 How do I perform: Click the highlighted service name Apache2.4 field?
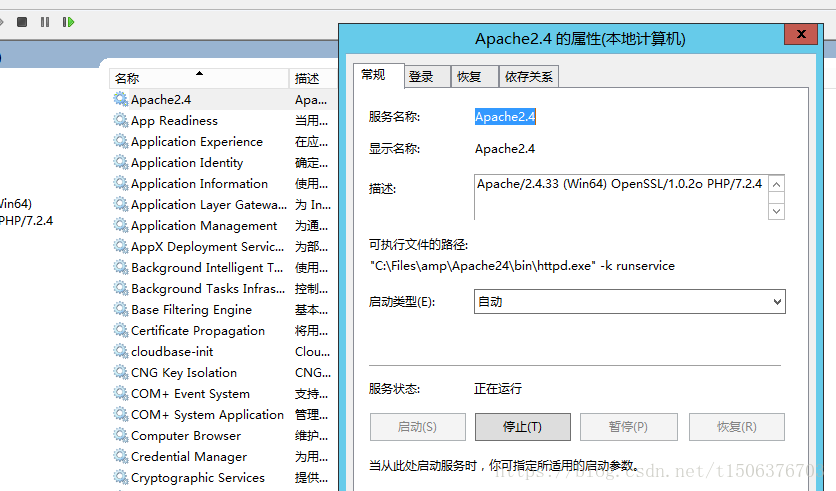click(505, 117)
